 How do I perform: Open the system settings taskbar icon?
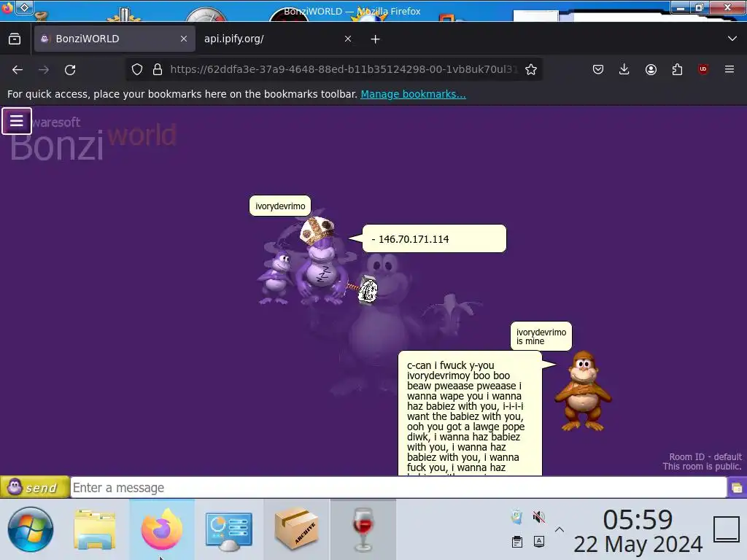pyautogui.click(x=228, y=530)
